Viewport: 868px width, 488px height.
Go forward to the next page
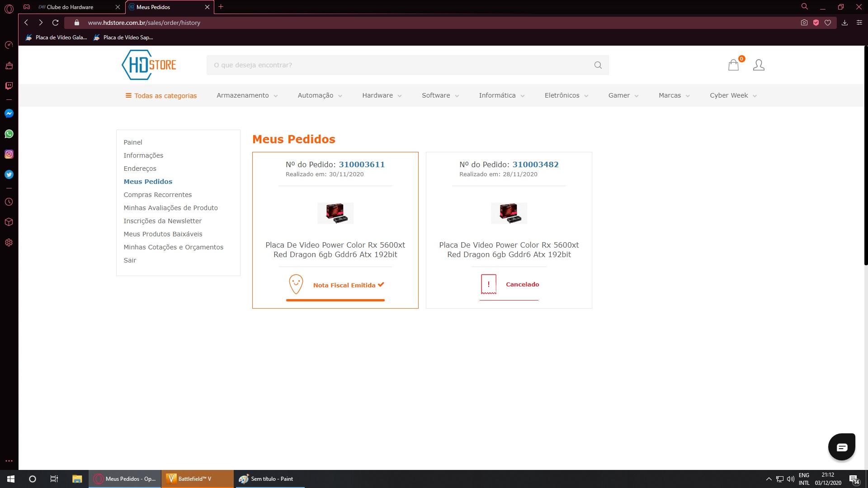tap(41, 23)
